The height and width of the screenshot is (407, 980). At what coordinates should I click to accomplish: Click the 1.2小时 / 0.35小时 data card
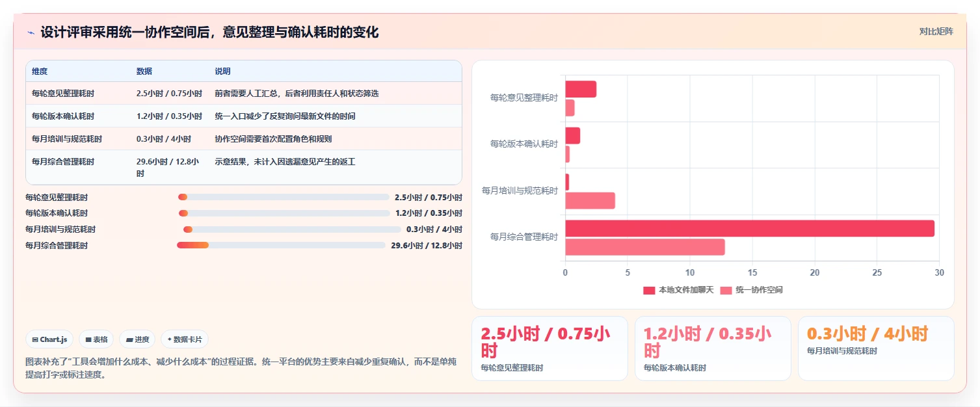[713, 348]
